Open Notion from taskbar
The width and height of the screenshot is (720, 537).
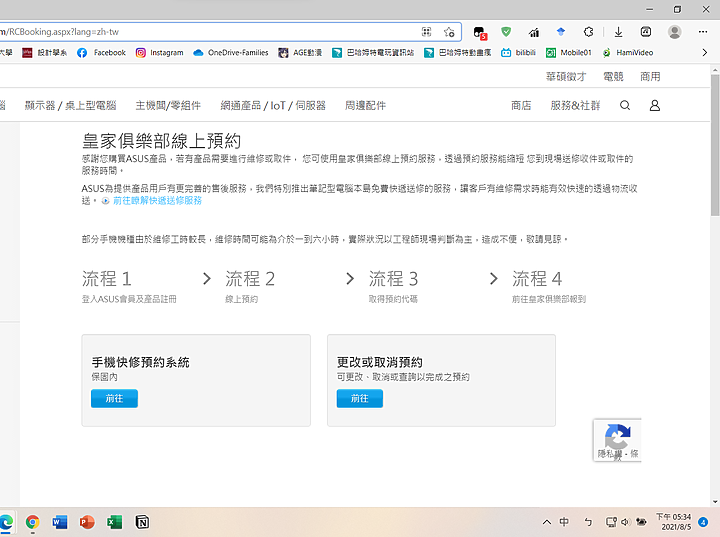click(x=142, y=522)
